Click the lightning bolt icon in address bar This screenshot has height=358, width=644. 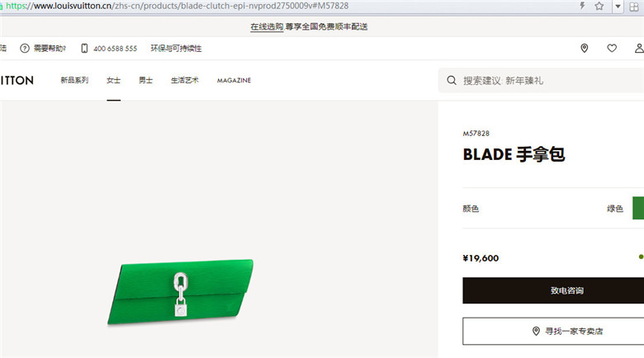(x=582, y=6)
